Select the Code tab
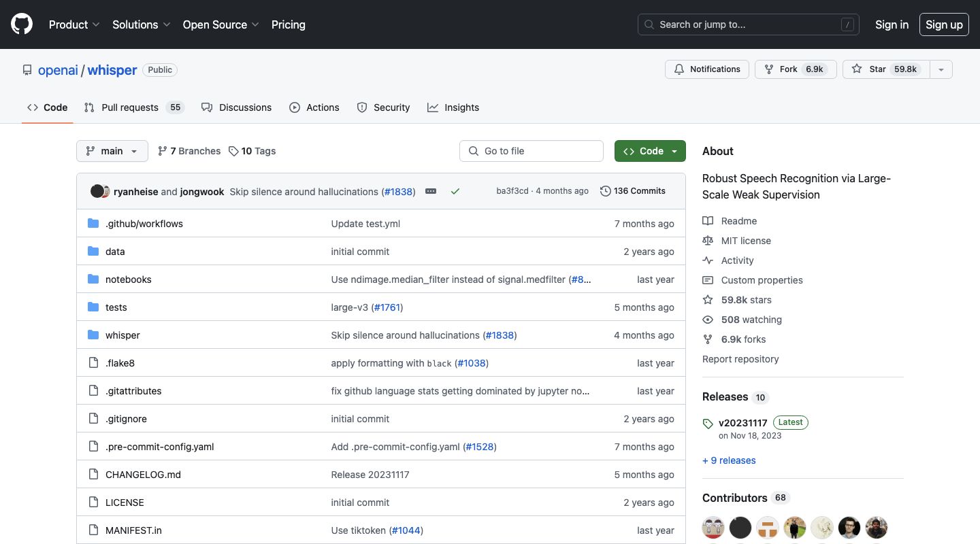Image resolution: width=980 pixels, height=544 pixels. click(x=48, y=107)
